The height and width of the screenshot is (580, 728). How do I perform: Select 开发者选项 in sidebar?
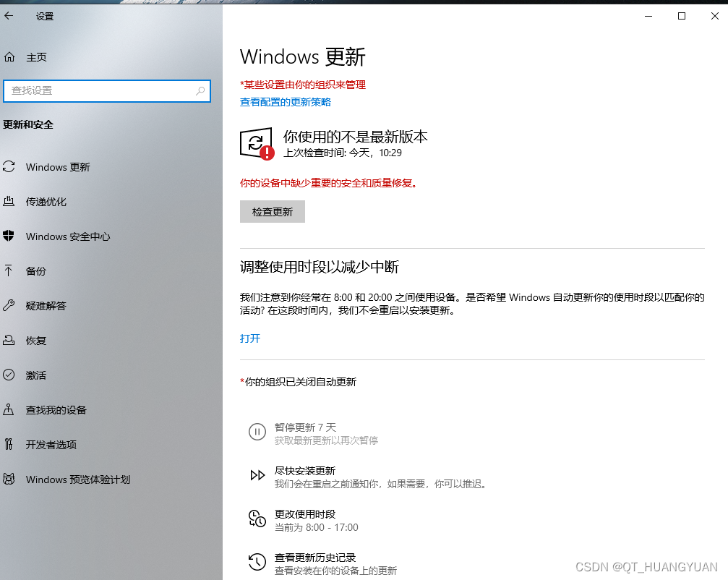(x=51, y=445)
